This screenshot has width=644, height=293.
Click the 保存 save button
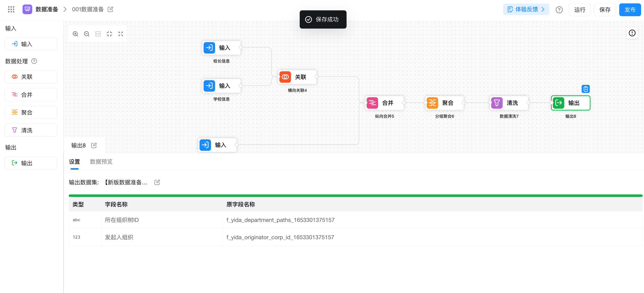[605, 10]
